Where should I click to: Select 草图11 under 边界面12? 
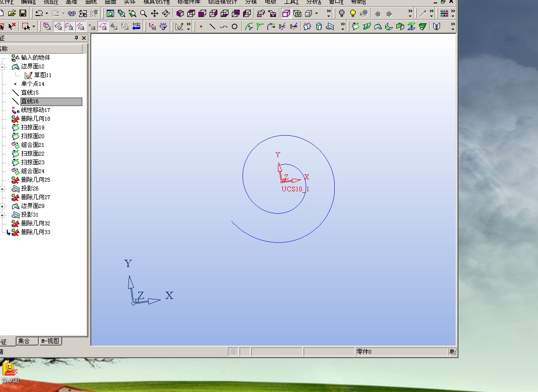tap(43, 75)
